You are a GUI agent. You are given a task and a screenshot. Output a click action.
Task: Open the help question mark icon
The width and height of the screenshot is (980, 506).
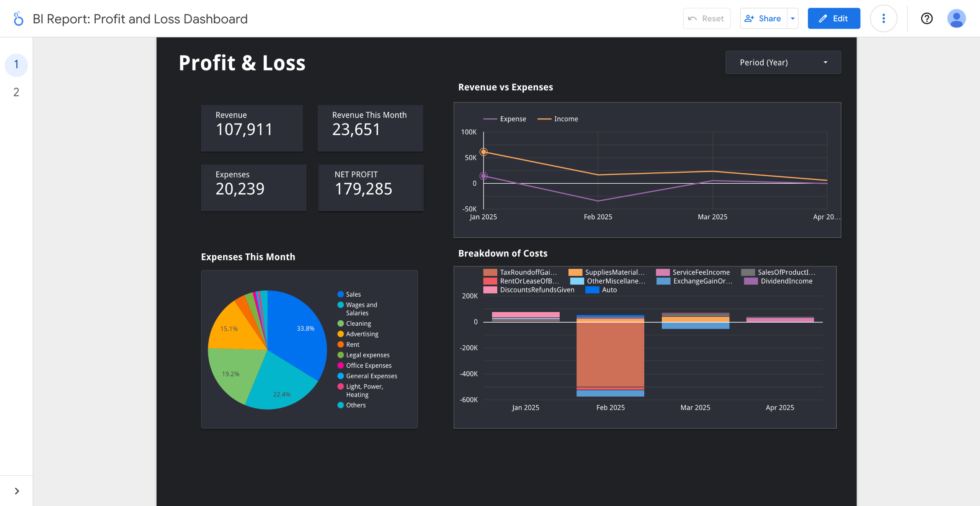[x=926, y=18]
